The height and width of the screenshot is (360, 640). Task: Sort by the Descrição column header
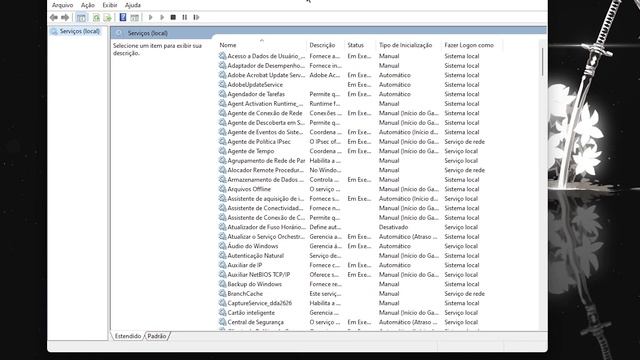(325, 45)
